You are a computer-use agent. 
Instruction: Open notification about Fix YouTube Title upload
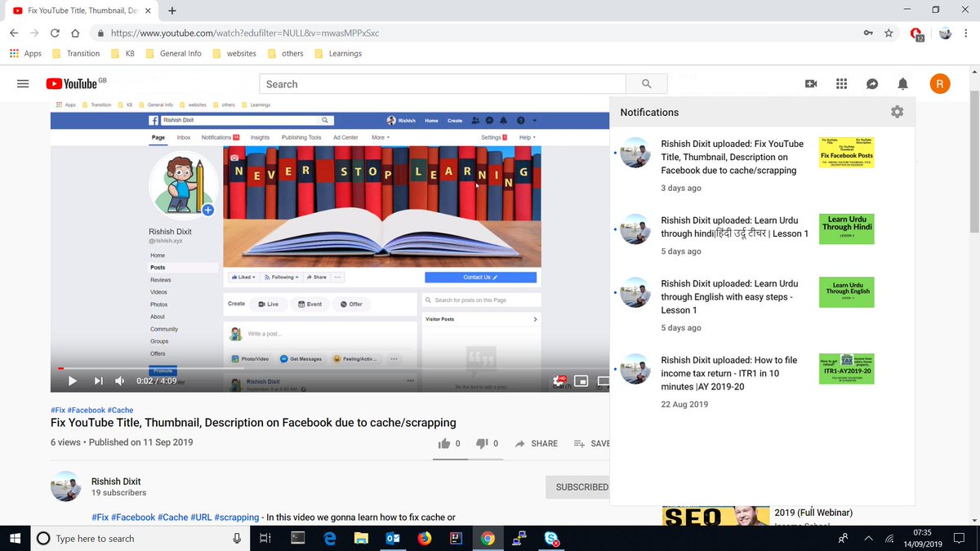pyautogui.click(x=763, y=166)
